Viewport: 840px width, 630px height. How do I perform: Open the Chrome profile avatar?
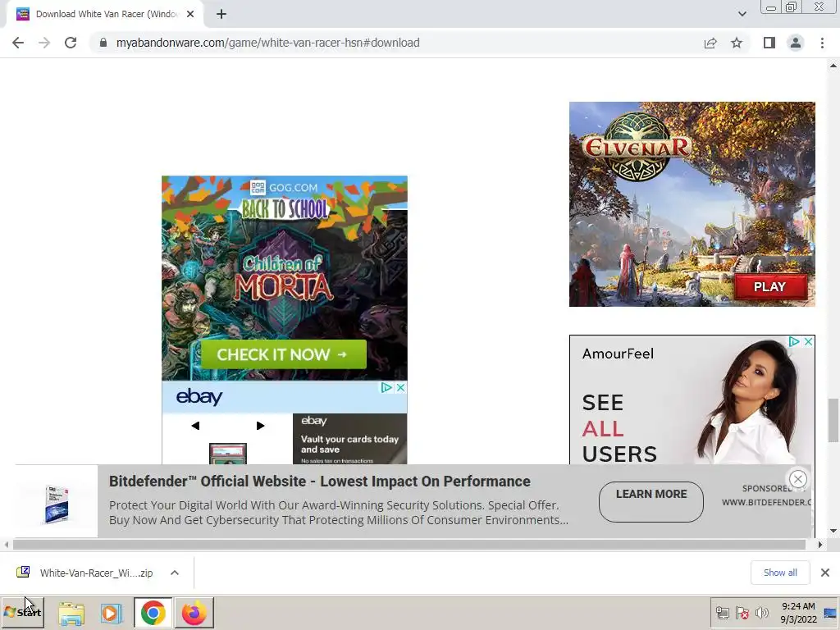click(796, 43)
